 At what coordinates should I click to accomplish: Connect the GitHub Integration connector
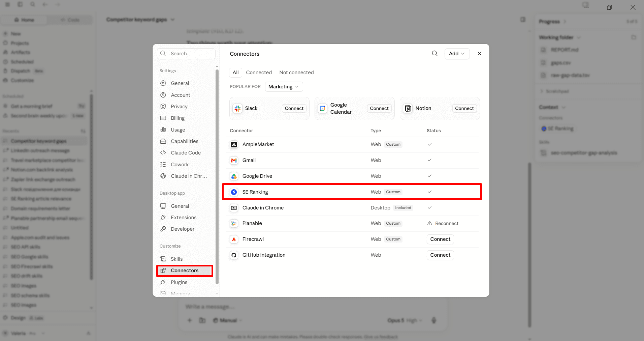click(440, 255)
